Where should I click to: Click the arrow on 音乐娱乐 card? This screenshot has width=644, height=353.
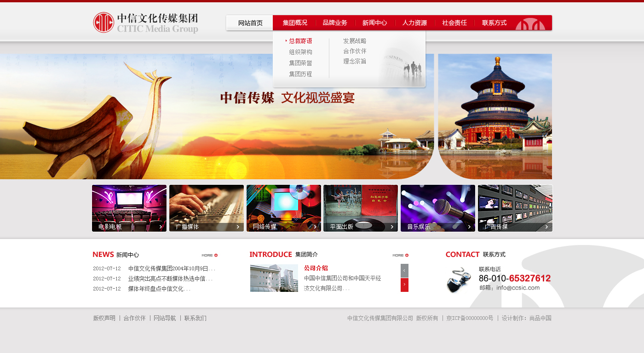[469, 227]
